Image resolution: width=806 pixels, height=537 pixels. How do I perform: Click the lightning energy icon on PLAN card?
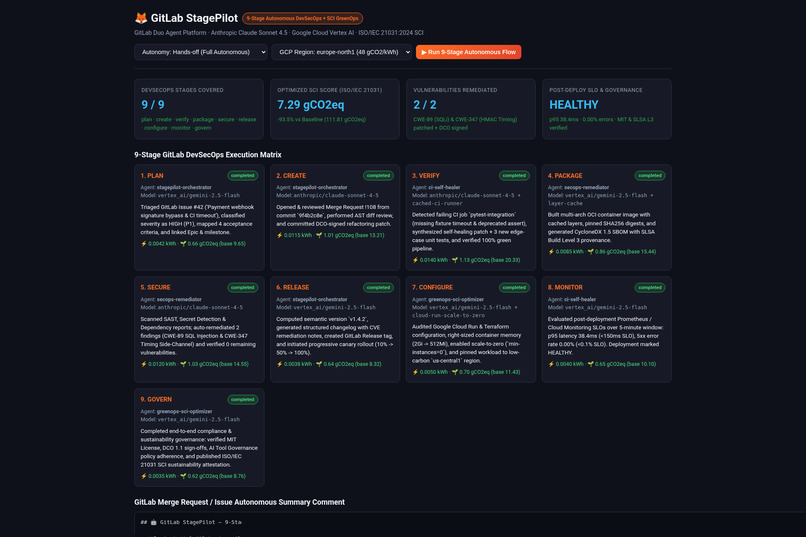tap(143, 244)
